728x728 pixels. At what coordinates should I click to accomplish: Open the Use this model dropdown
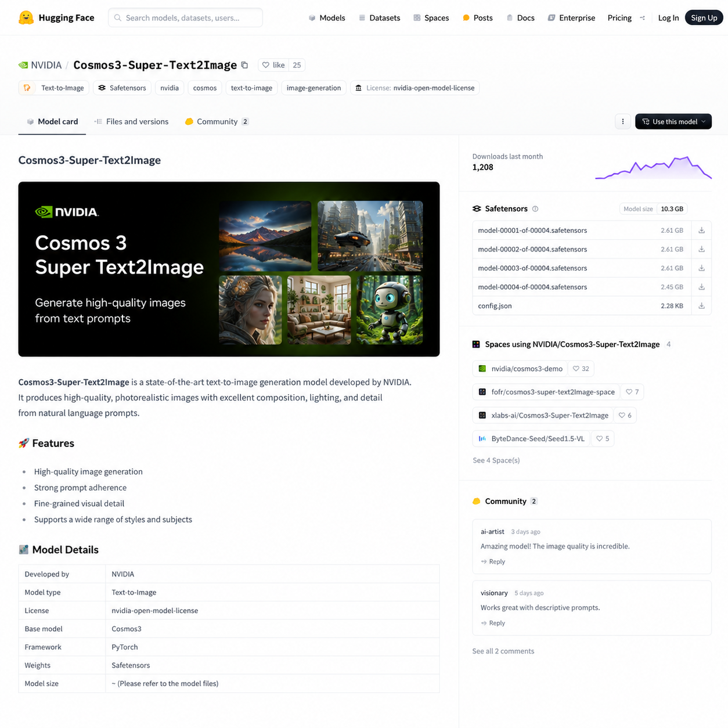click(673, 121)
